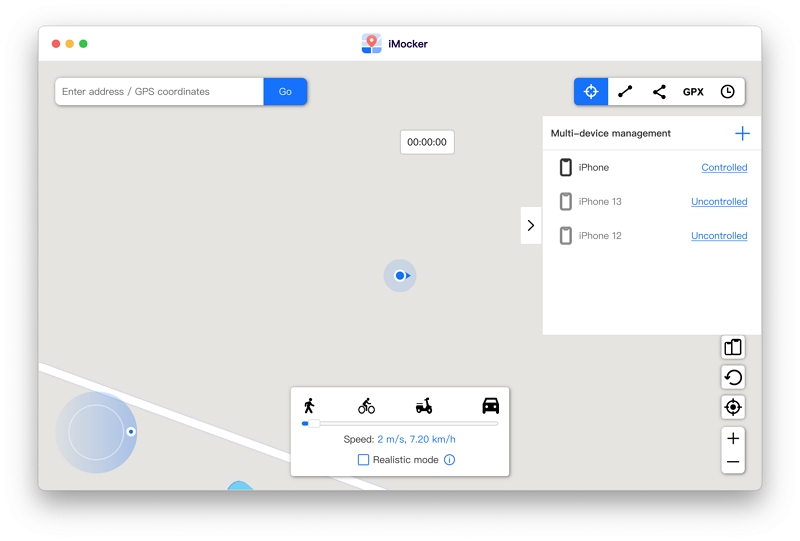Select scooter speed icon
The image size is (800, 541).
424,406
